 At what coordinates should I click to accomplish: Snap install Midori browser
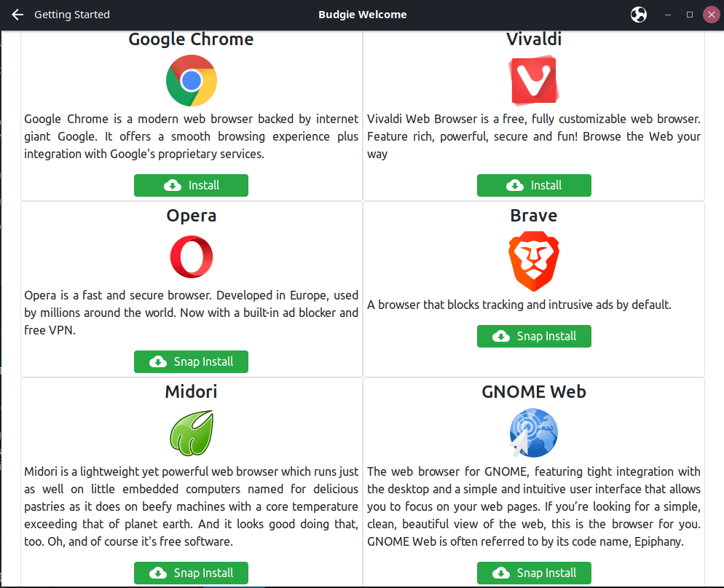coord(191,573)
